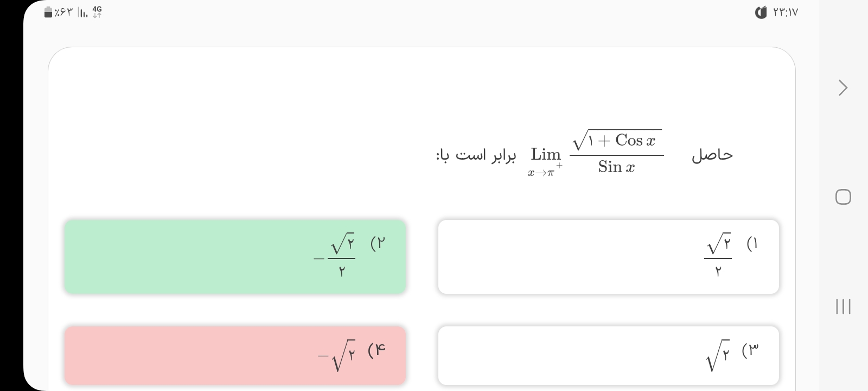Tap the text برابر است با
Viewport: 868px width, 391px height.
(x=476, y=156)
